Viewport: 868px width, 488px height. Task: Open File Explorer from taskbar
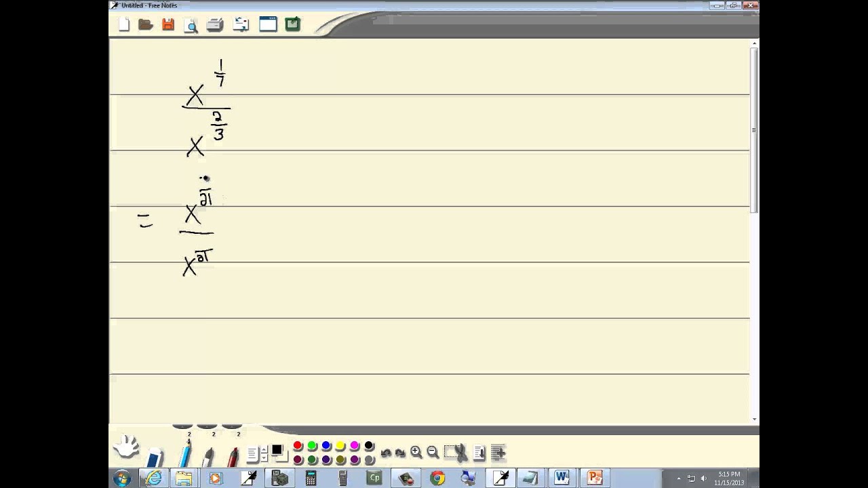point(184,478)
